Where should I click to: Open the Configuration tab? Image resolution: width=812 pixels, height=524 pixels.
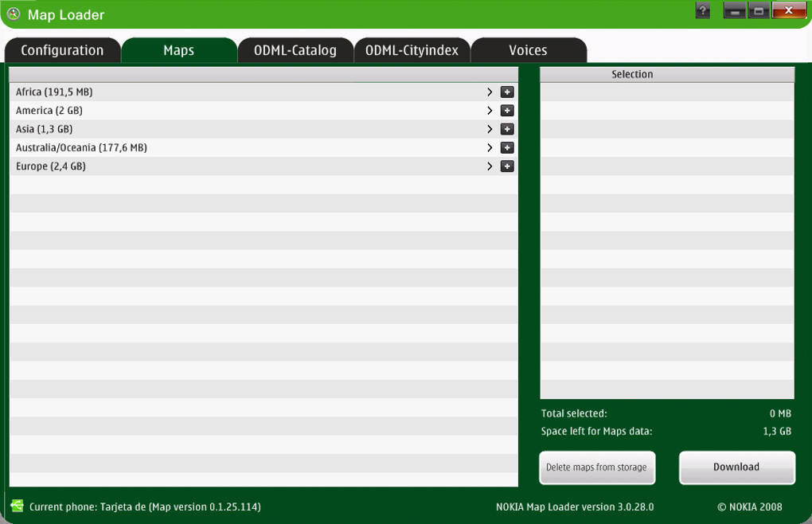(62, 50)
